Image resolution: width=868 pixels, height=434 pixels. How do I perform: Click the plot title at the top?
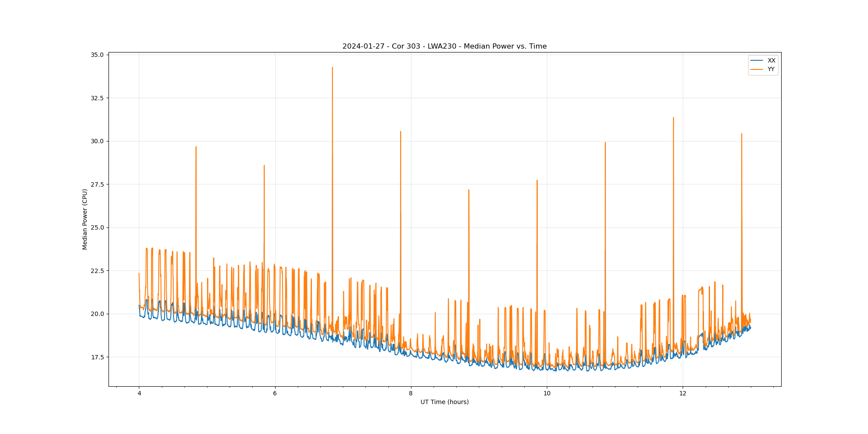point(444,46)
